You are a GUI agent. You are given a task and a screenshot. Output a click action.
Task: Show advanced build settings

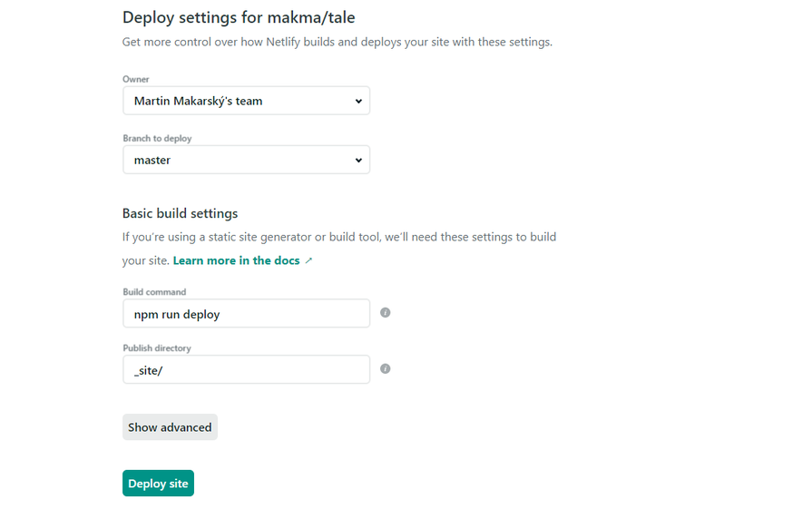tap(170, 427)
